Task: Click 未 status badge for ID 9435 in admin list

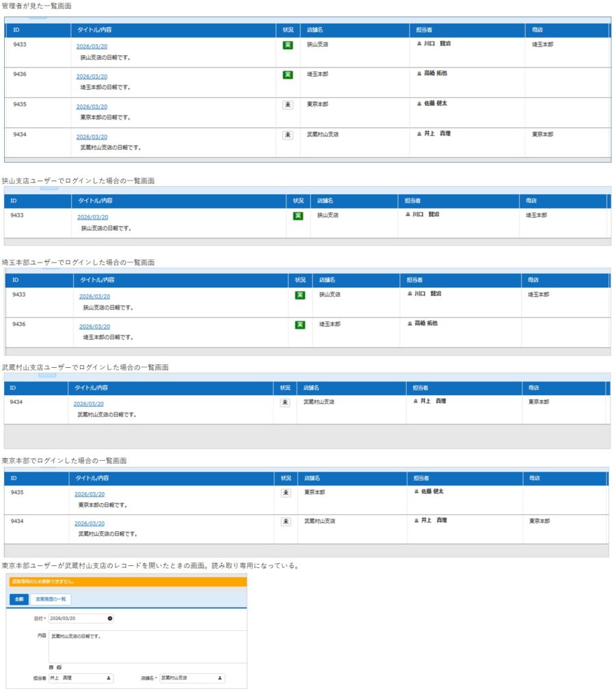Action: [288, 105]
